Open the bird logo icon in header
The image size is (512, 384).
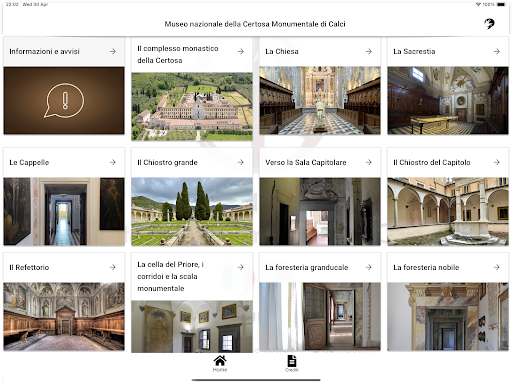pos(489,24)
